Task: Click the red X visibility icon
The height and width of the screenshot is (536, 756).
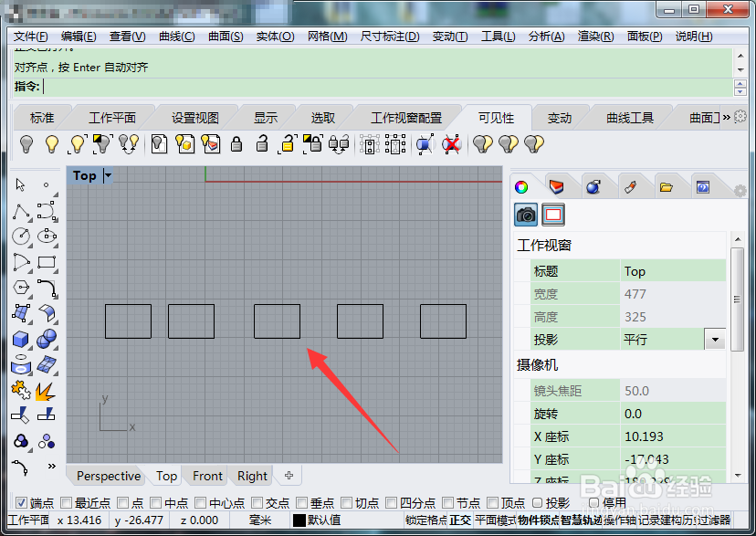Action: pos(451,144)
